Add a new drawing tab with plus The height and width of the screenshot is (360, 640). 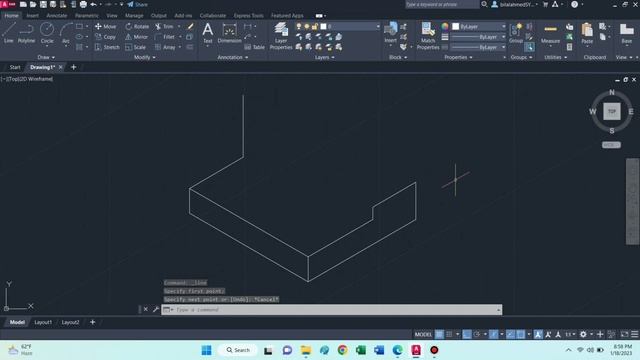click(73, 67)
